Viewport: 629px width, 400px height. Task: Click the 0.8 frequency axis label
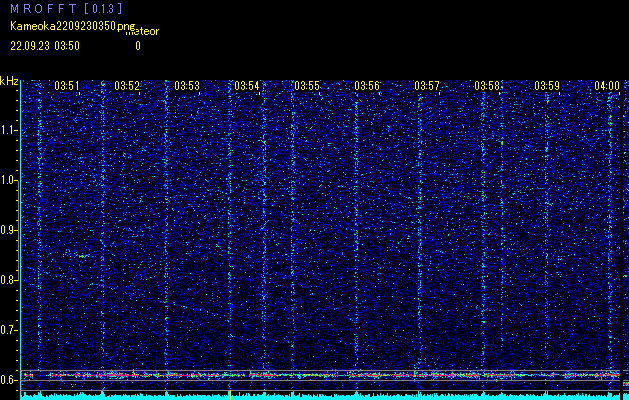9,280
